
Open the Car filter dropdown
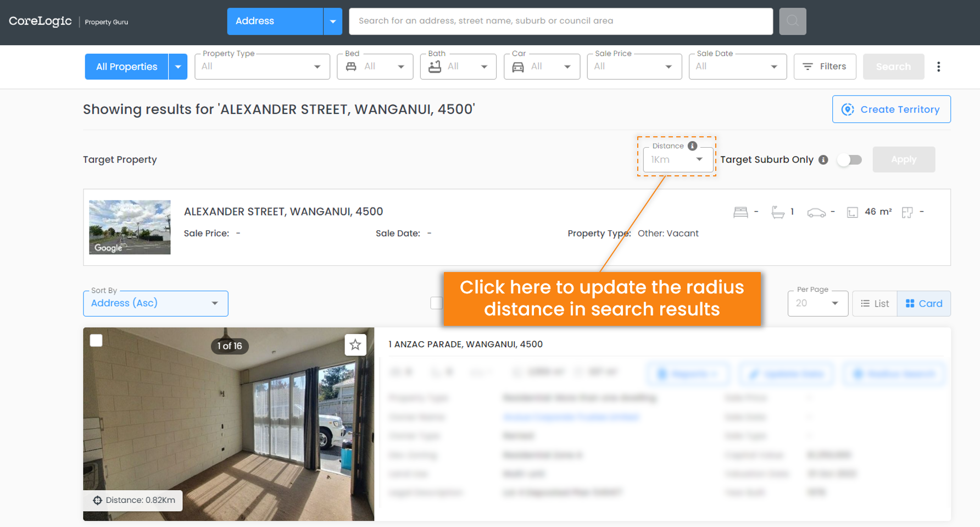tap(542, 66)
